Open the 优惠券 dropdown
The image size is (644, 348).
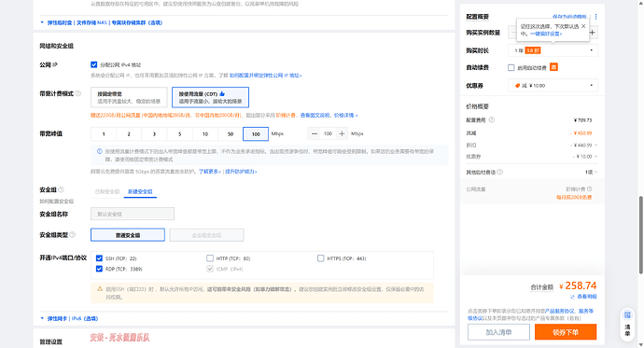pos(553,86)
